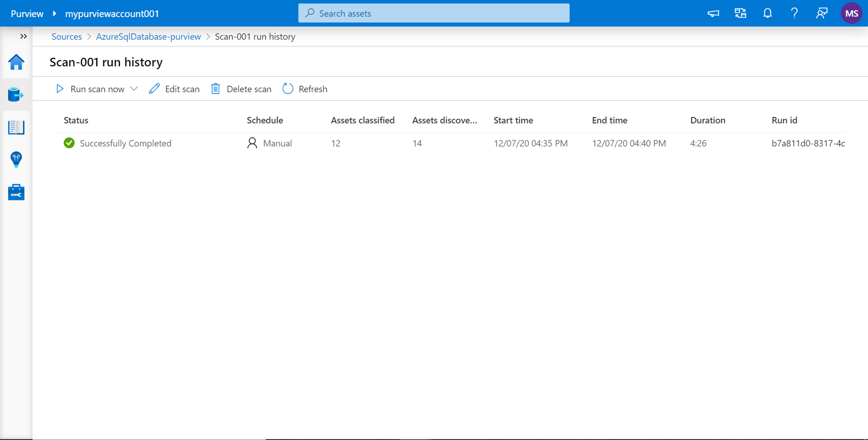The image size is (868, 440).
Task: Expand the left navigation sidebar
Action: coord(23,36)
